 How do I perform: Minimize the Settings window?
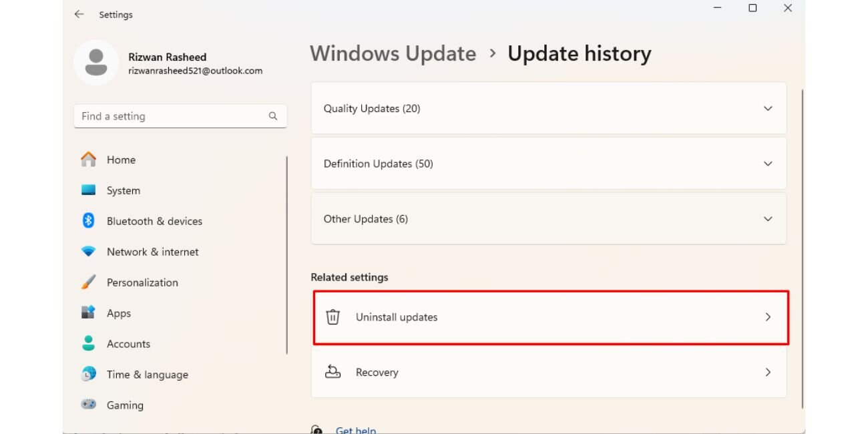pos(718,9)
